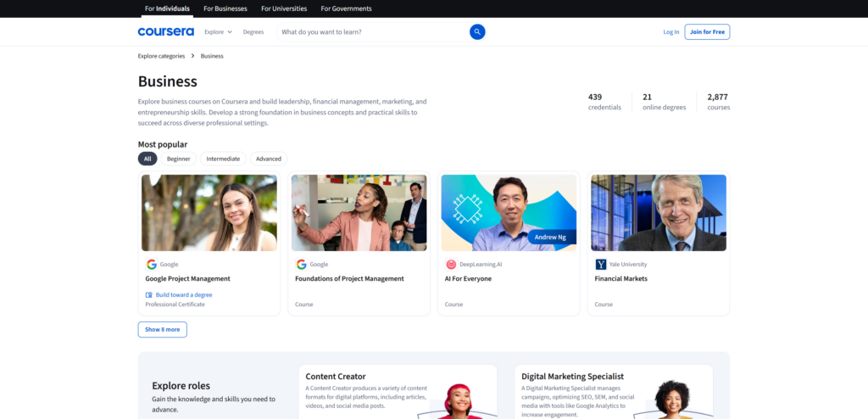The width and height of the screenshot is (868, 419).
Task: Click the blue search magnifier button
Action: click(477, 31)
